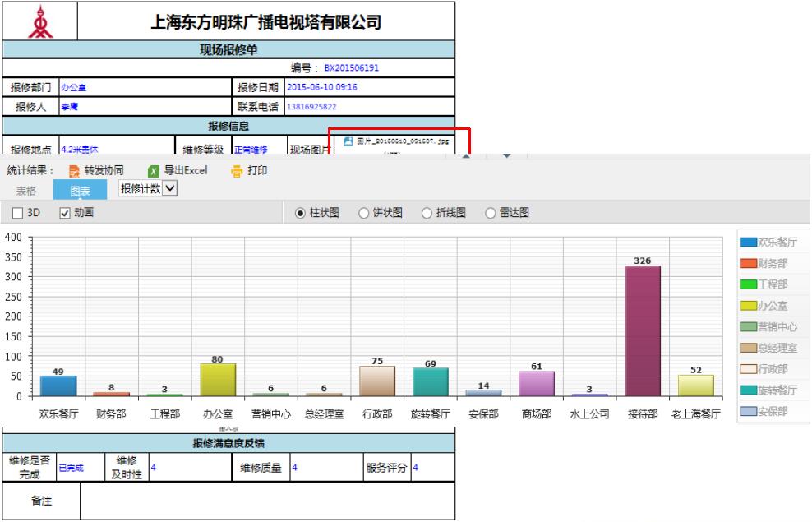
Task: Click the 已完成 status value
Action: point(71,468)
